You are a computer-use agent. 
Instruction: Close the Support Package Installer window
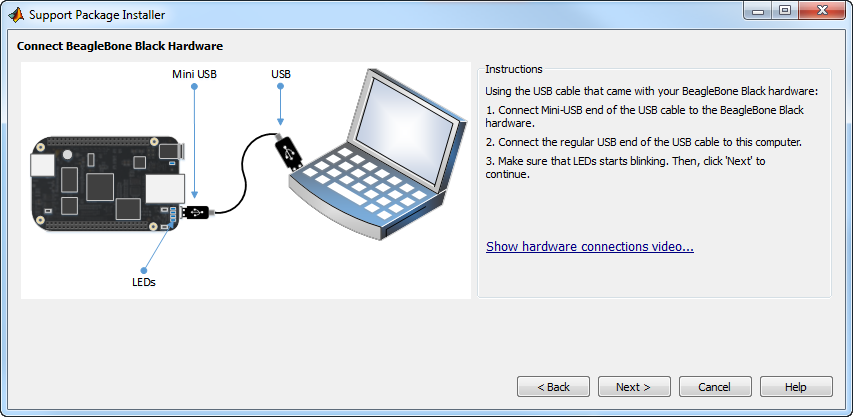tap(822, 11)
